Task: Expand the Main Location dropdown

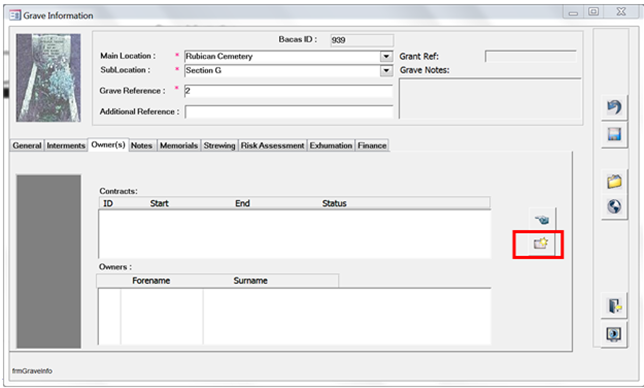Action: 386,56
